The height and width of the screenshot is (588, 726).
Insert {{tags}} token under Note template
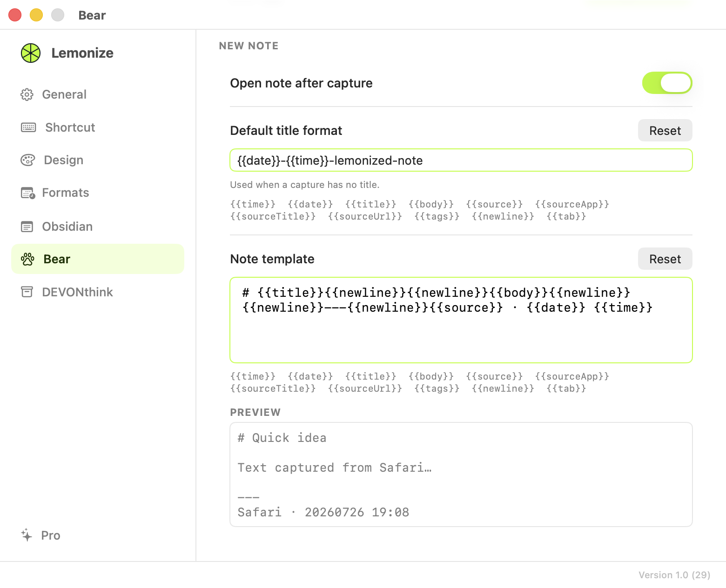tap(437, 388)
